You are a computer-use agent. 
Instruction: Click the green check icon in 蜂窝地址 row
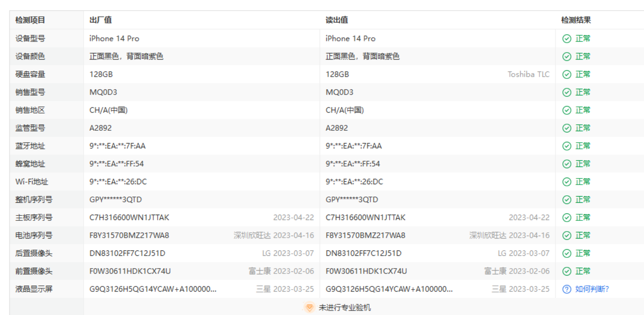pos(567,164)
